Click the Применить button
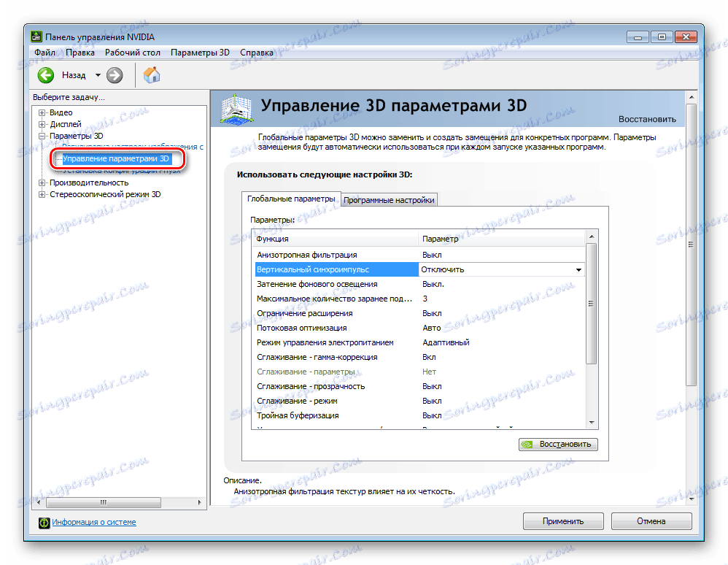This screenshot has width=728, height=565. click(x=563, y=521)
